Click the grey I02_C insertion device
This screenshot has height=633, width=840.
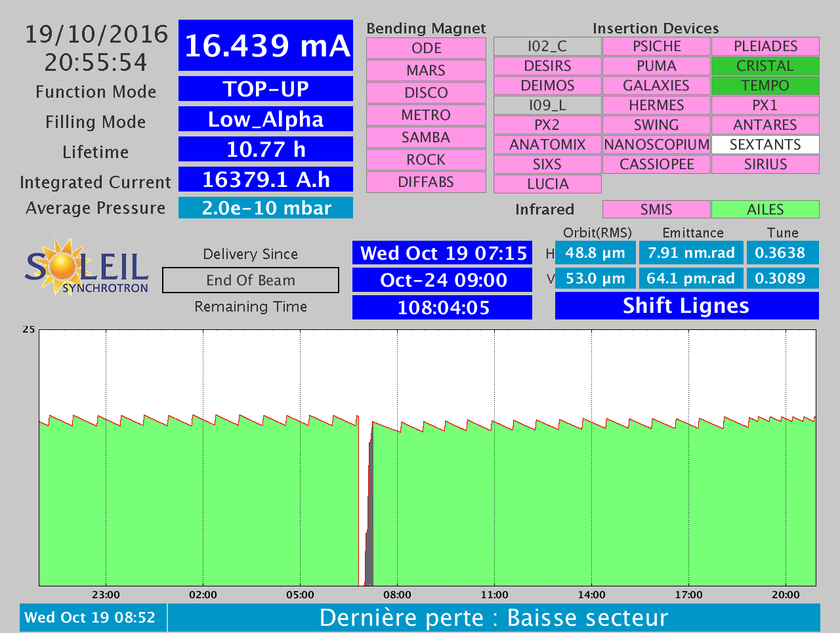click(547, 47)
